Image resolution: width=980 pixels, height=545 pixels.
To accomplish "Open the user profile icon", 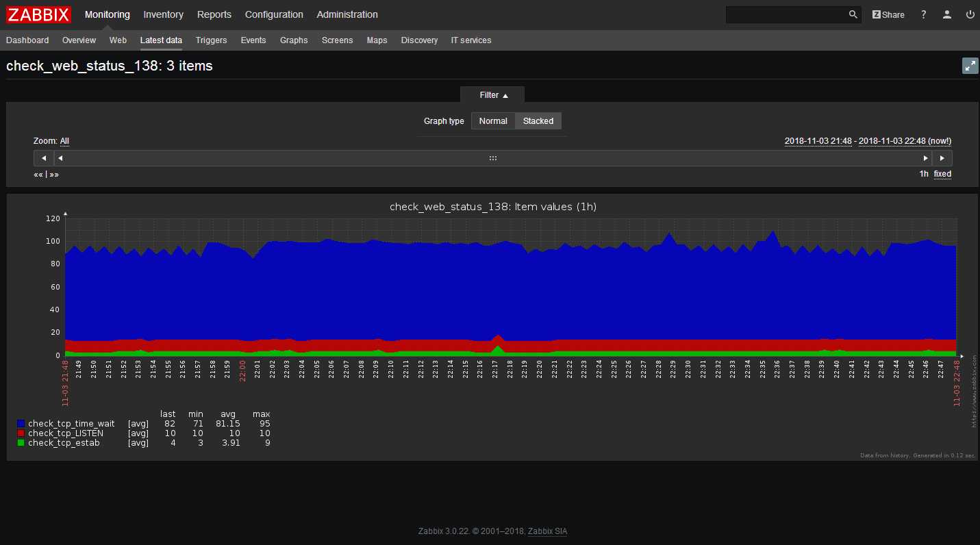I will pyautogui.click(x=947, y=14).
